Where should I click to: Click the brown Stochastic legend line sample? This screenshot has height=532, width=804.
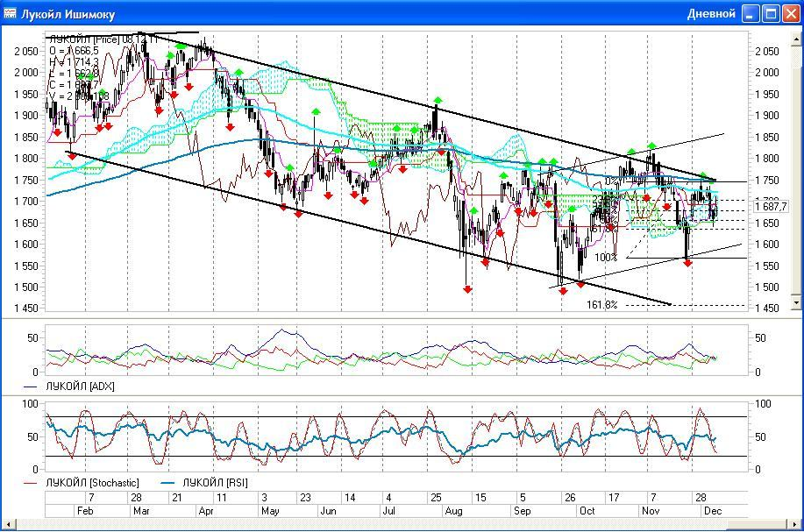tap(31, 483)
